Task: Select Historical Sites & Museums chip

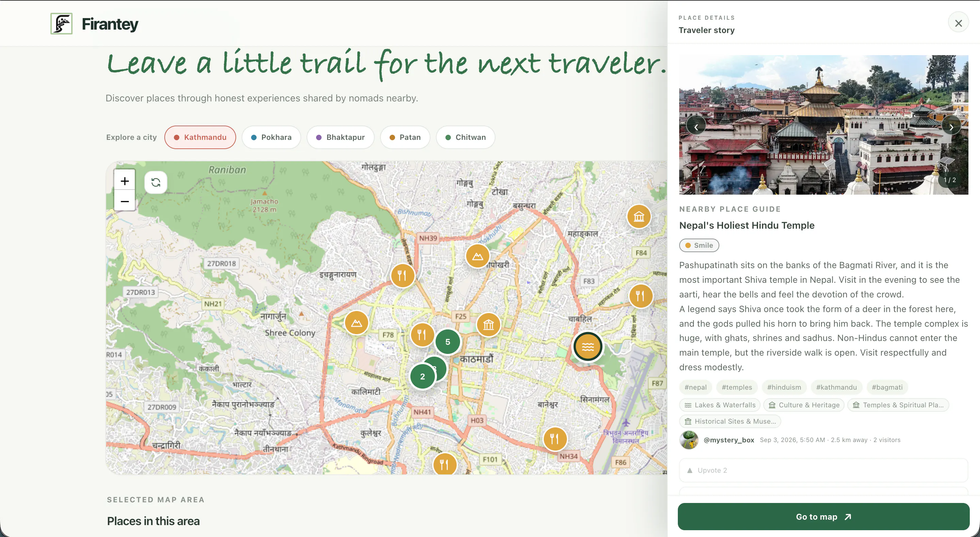Action: click(730, 421)
